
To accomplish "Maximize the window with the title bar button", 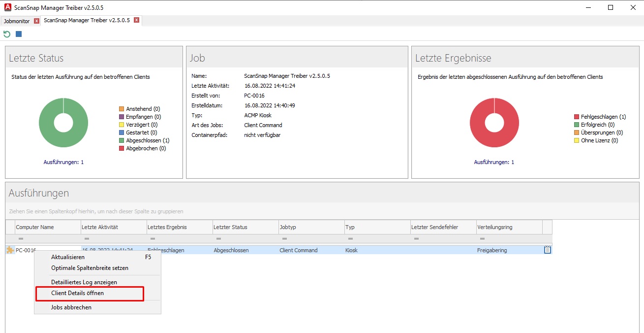I will tap(610, 7).
